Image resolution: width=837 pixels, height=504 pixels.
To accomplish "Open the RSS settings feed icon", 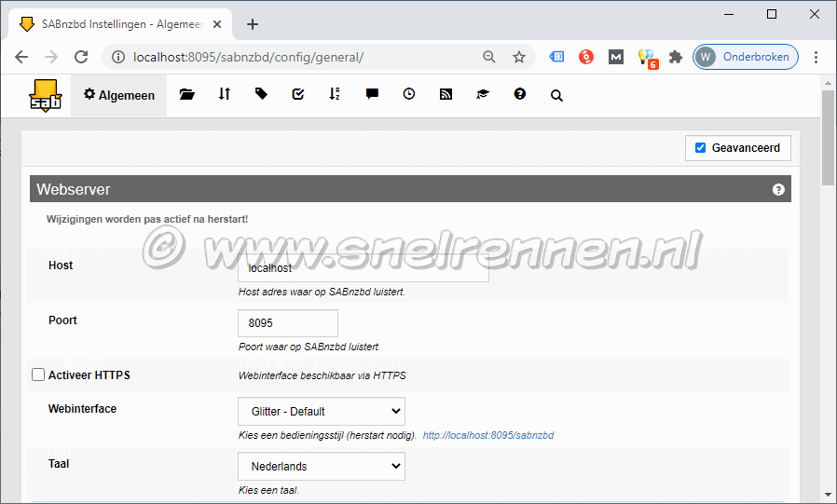I will 446,94.
